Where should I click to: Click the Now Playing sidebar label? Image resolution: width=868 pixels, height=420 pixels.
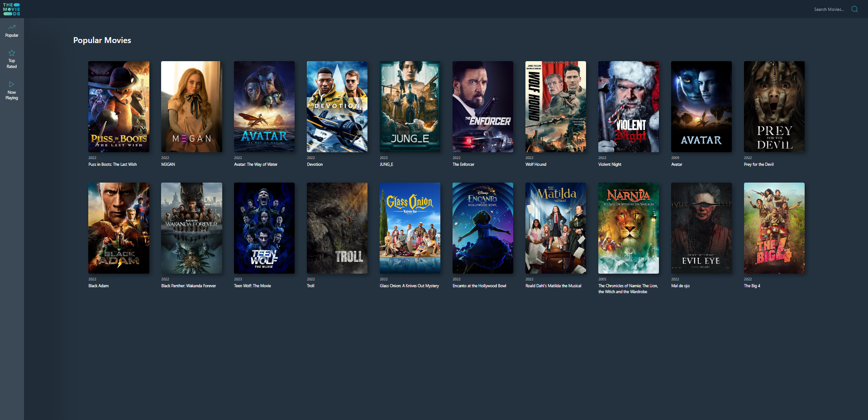pos(12,95)
